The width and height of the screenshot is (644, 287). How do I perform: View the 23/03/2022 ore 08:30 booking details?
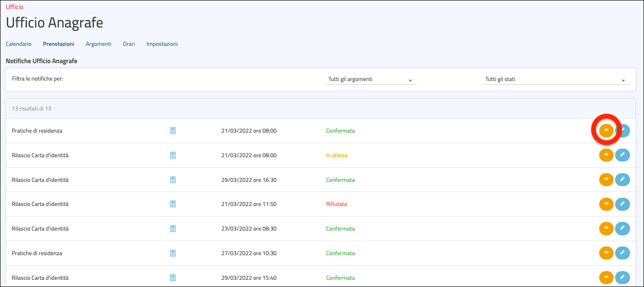click(x=606, y=229)
